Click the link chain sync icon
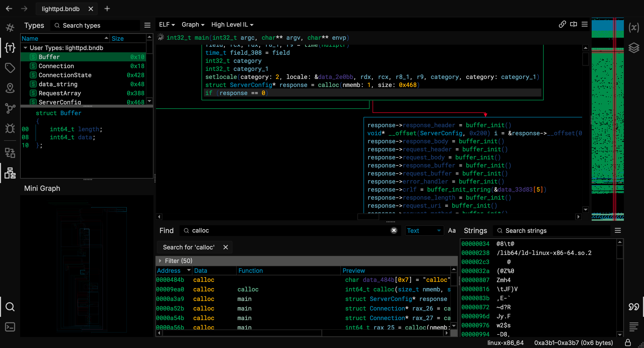 coord(562,24)
